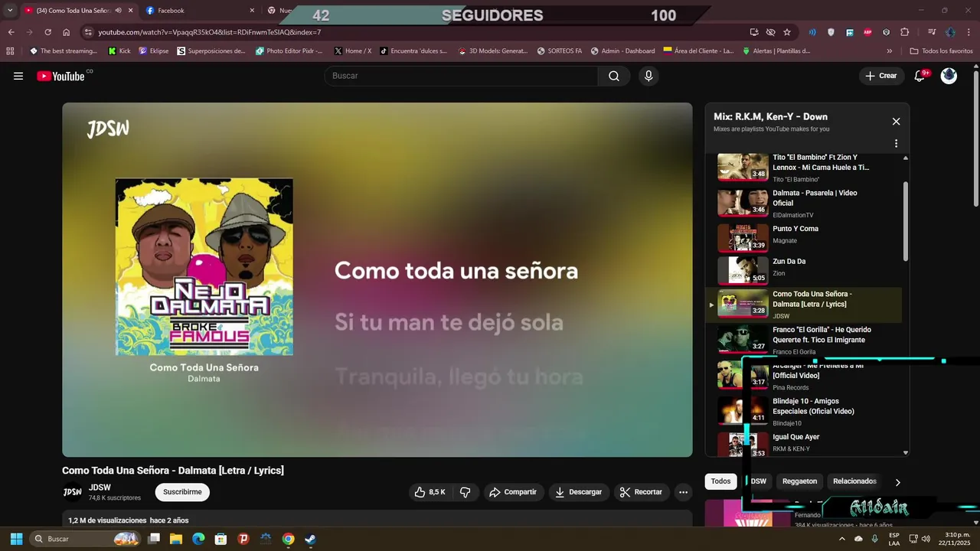980x551 pixels.
Task: Open the Windows Start menu
Action: pyautogui.click(x=16, y=539)
